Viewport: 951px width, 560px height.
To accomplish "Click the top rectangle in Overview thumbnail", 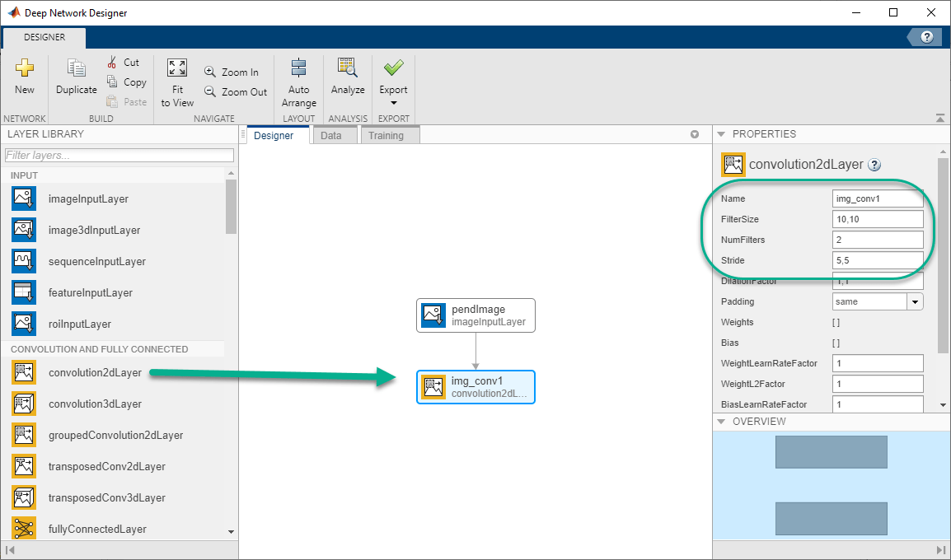I will [831, 452].
